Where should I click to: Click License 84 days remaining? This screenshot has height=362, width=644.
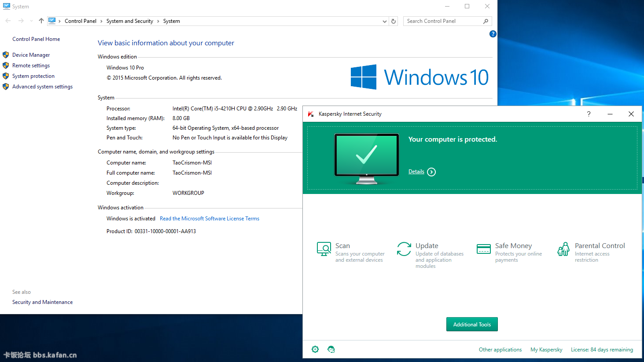602,350
